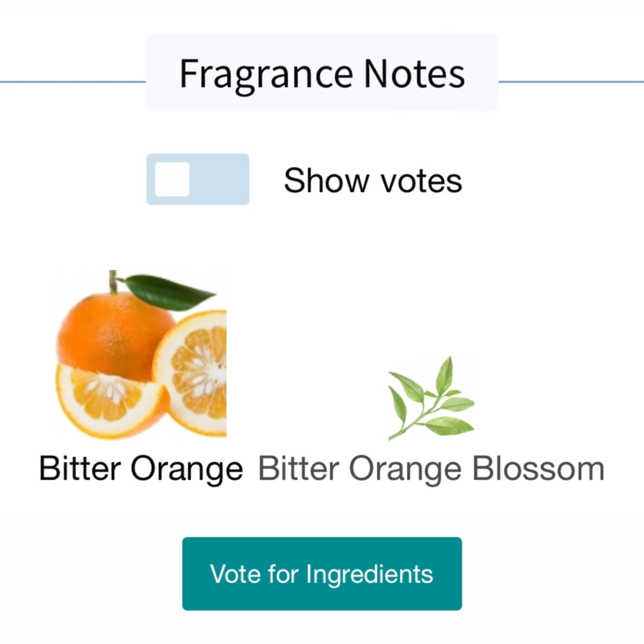Select the Bitter Orange Blossom leaf image
Image resolution: width=644 pixels, height=644 pixels.
click(x=431, y=398)
